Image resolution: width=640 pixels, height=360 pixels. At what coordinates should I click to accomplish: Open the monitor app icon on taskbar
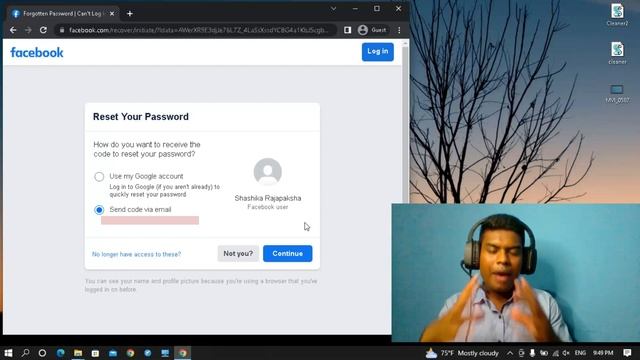[x=165, y=353]
